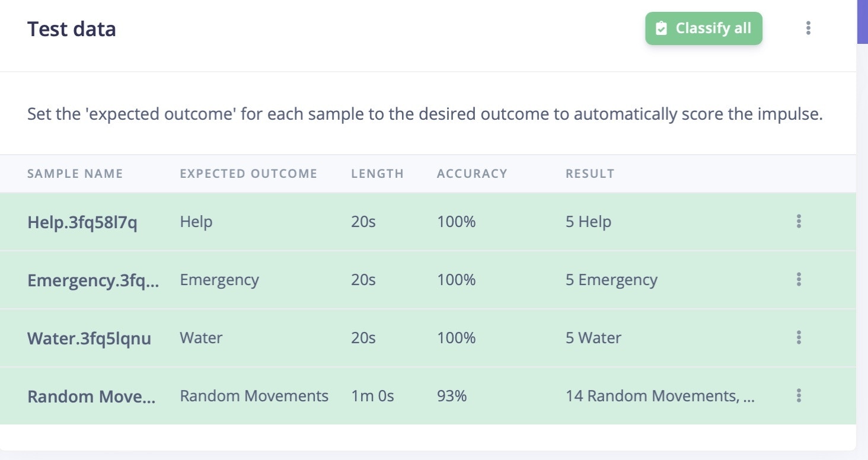Click the Accuracy column header
Viewport: 868px width, 460px height.
click(x=472, y=174)
